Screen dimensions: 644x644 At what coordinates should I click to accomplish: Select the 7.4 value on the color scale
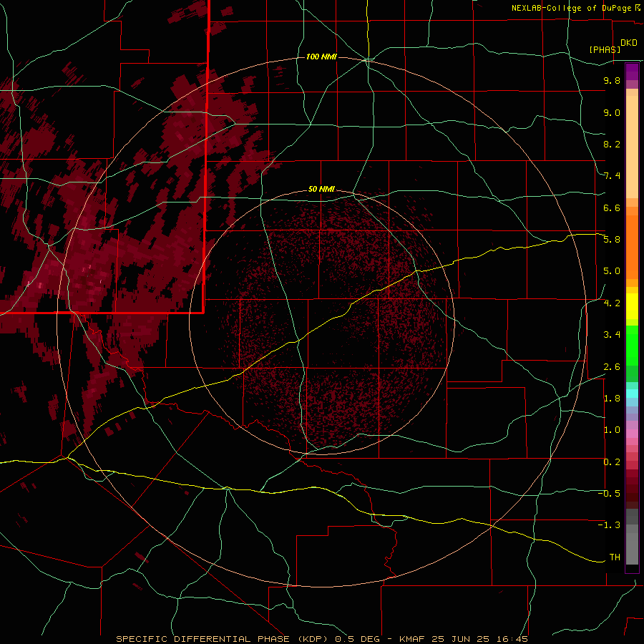coord(612,176)
